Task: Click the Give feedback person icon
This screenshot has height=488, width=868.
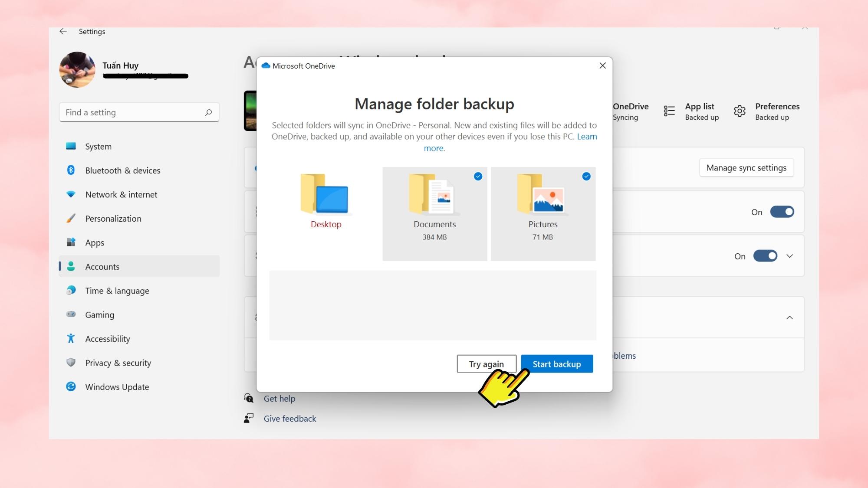Action: coord(249,418)
